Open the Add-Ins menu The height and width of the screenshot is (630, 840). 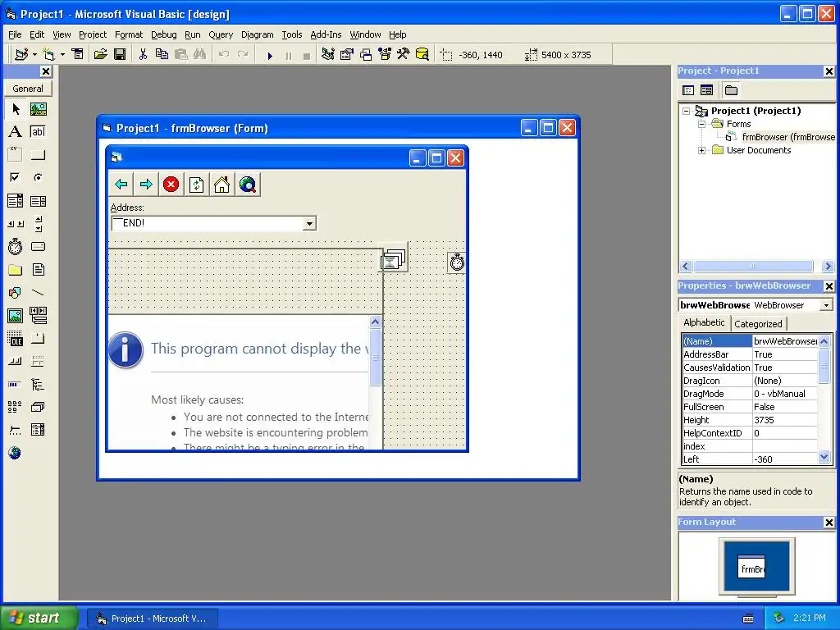pos(326,34)
